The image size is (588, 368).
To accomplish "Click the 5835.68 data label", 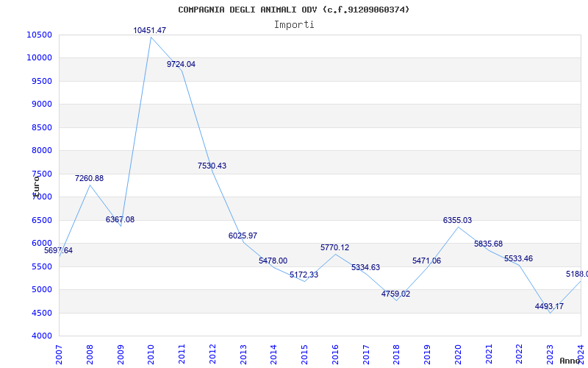I will click(488, 244).
